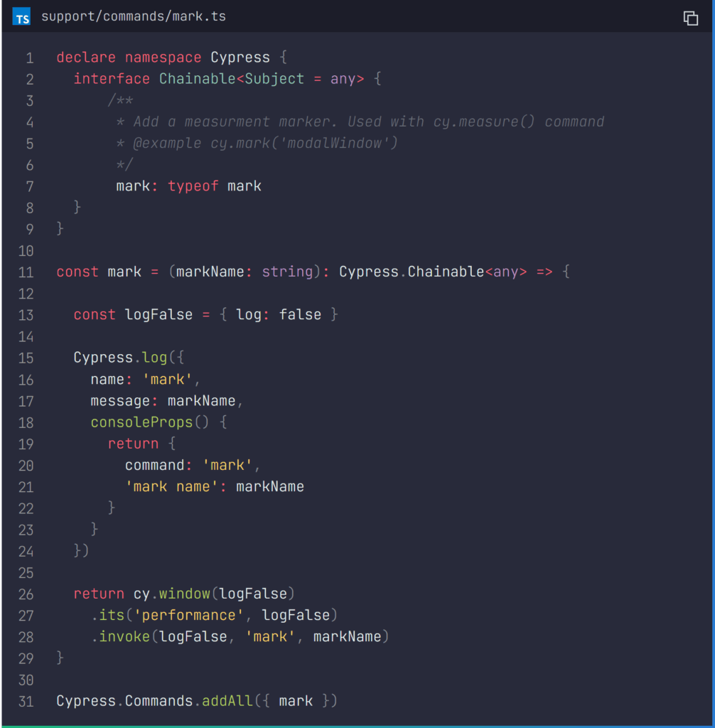Image resolution: width=715 pixels, height=728 pixels.
Task: Click 'const logFalse' declaration
Action: click(133, 315)
